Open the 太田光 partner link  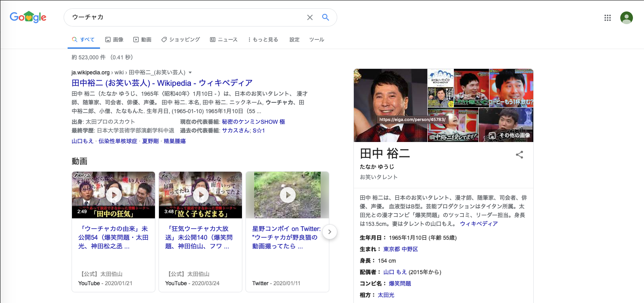[x=386, y=295]
